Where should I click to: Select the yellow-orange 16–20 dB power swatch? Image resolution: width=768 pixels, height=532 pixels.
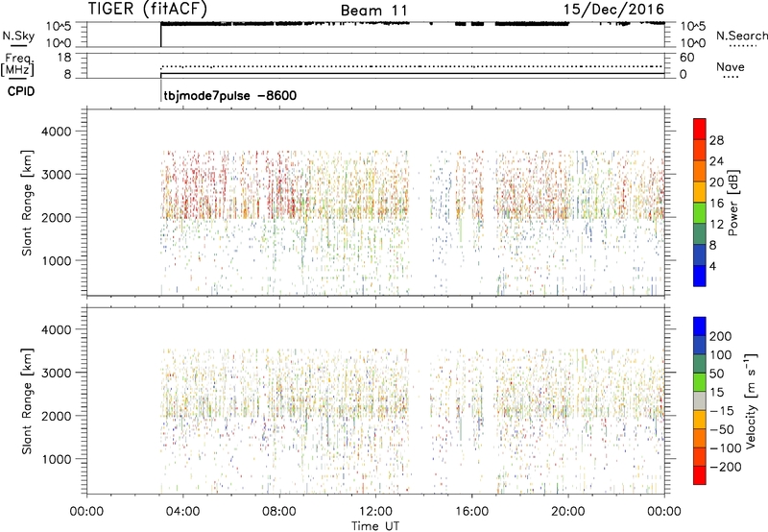click(x=700, y=192)
